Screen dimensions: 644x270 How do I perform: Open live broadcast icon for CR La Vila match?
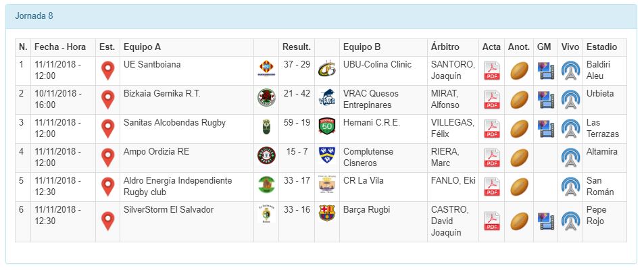click(570, 187)
